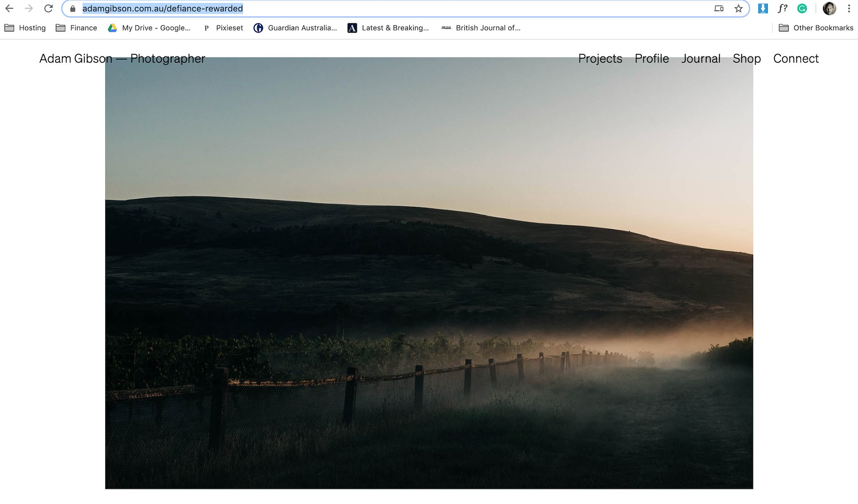858x504 pixels.
Task: Open the green Grammarly extension
Action: click(x=802, y=9)
